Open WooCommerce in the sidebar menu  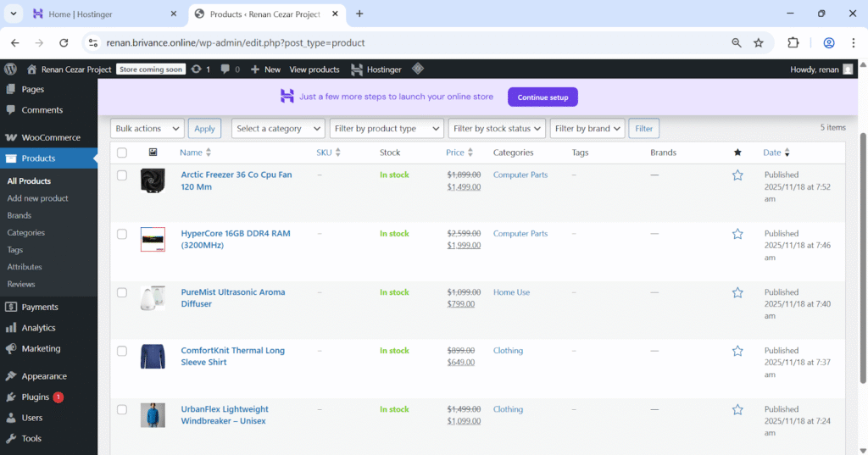[x=50, y=137]
